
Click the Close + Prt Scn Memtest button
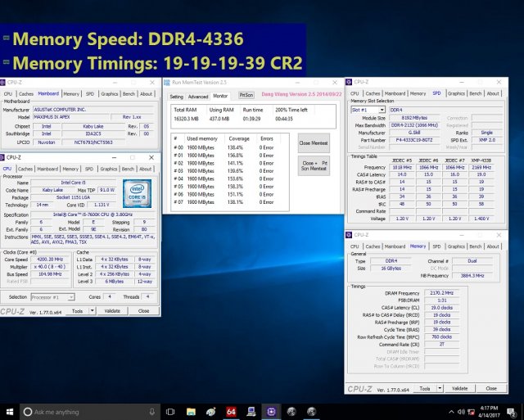314,165
